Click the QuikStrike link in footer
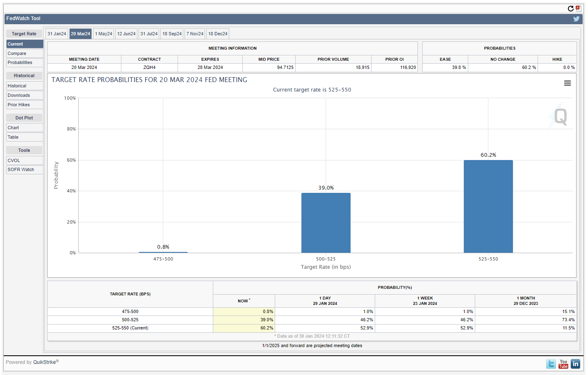588x375 pixels. [x=44, y=362]
